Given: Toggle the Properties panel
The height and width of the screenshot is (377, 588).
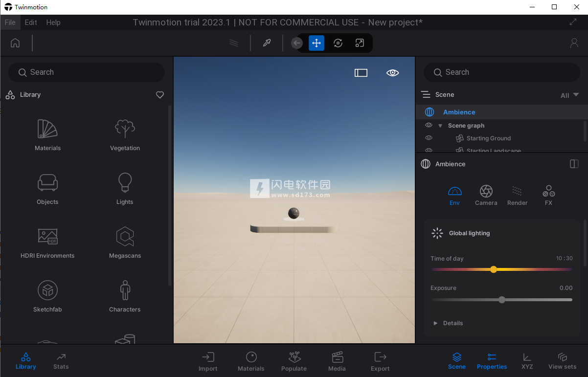Looking at the screenshot, I should [492, 361].
